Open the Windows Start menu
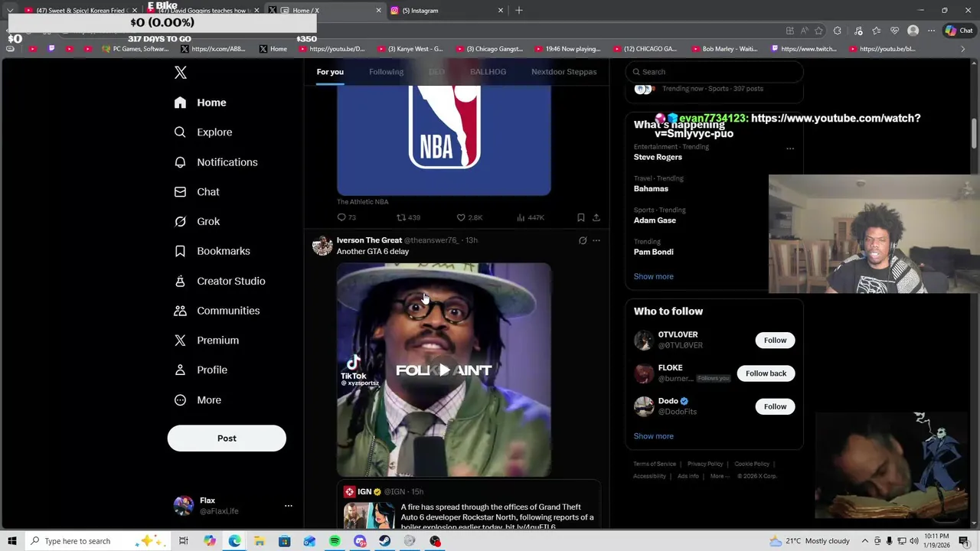The image size is (980, 551). coord(12,541)
